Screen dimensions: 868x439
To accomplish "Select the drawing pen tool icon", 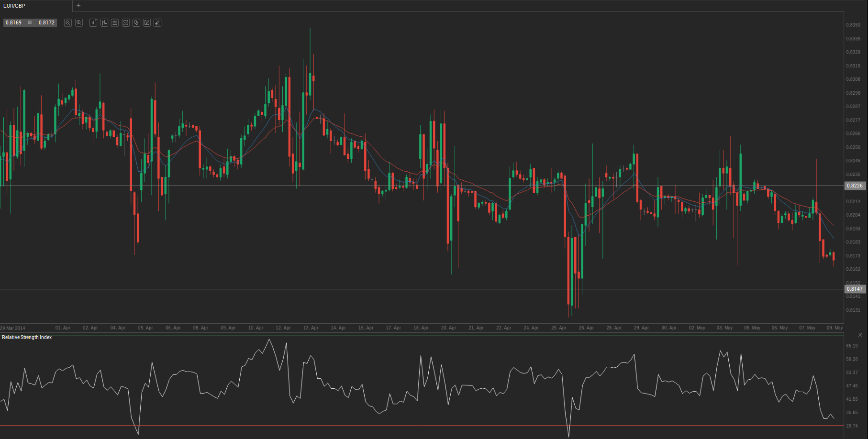I will point(157,23).
